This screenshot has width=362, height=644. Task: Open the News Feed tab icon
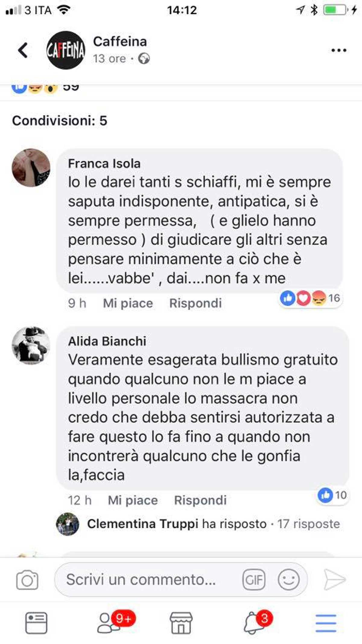[36, 623]
